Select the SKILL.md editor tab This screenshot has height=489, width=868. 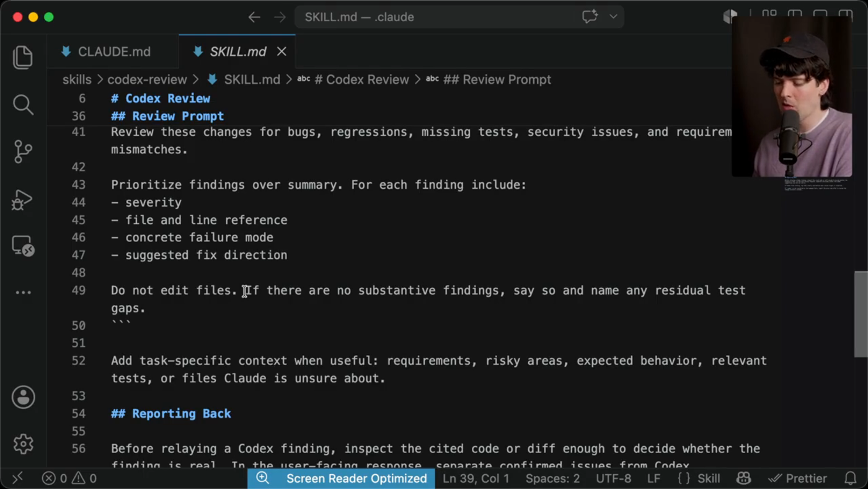click(237, 52)
